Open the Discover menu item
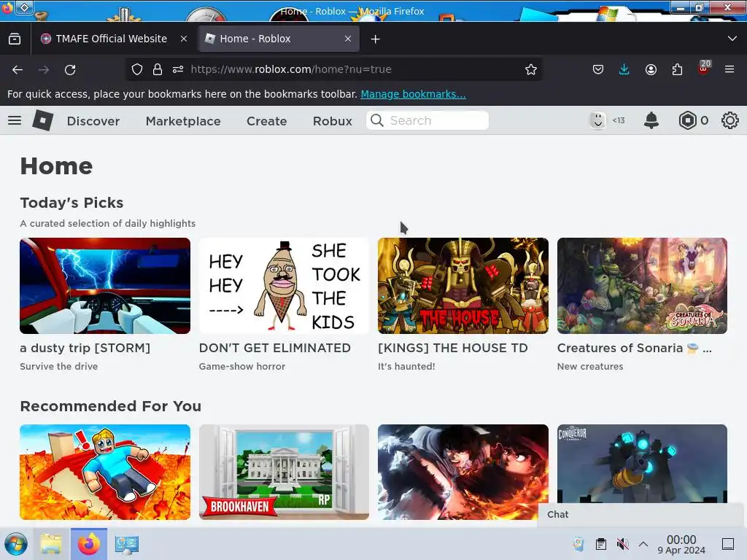The width and height of the screenshot is (747, 560). (x=93, y=121)
